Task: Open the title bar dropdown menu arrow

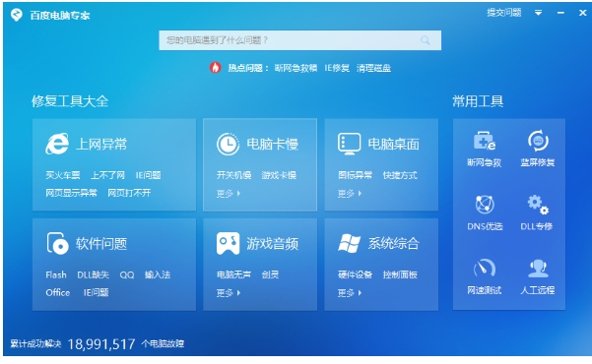Action: click(x=538, y=13)
